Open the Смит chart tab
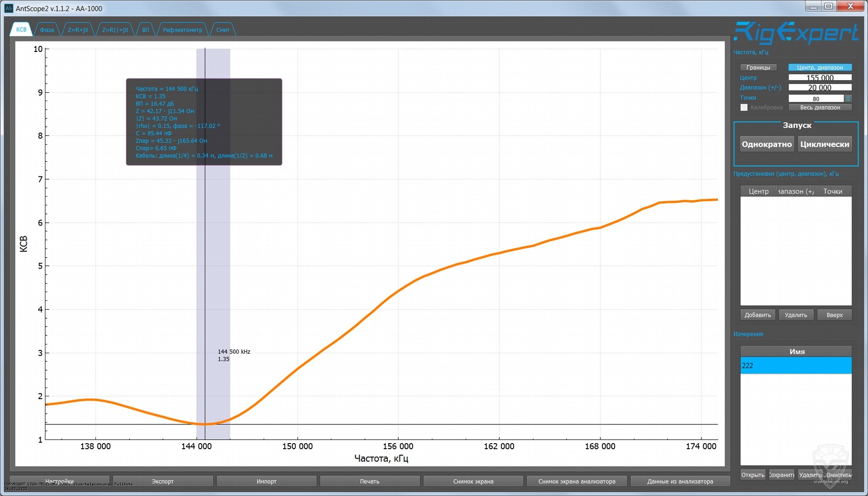The width and height of the screenshot is (868, 496). pyautogui.click(x=223, y=30)
